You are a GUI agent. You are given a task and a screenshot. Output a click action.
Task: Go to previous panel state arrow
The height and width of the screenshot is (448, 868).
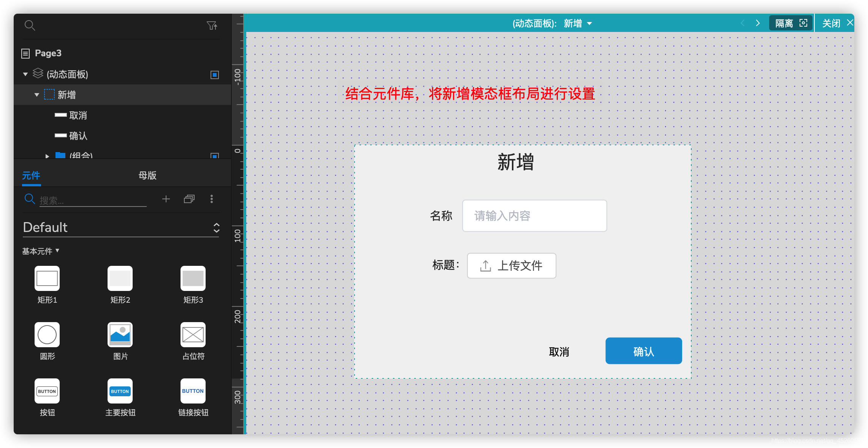[742, 23]
